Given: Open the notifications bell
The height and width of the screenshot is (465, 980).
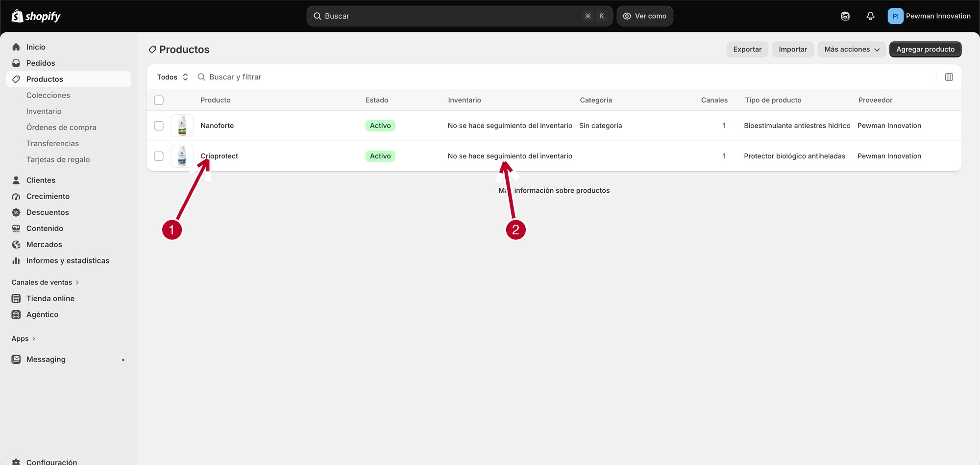Looking at the screenshot, I should coord(870,16).
